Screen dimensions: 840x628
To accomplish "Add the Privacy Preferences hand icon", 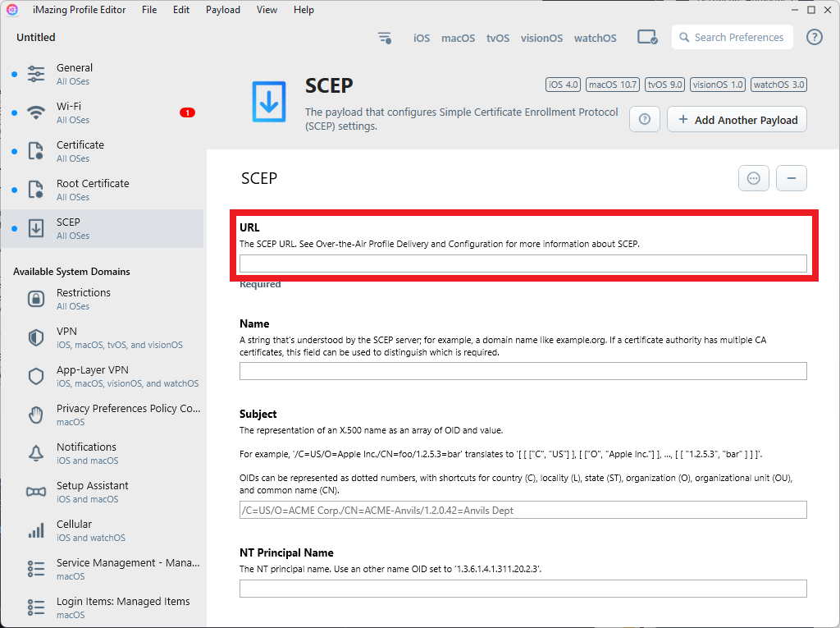I will 36,415.
